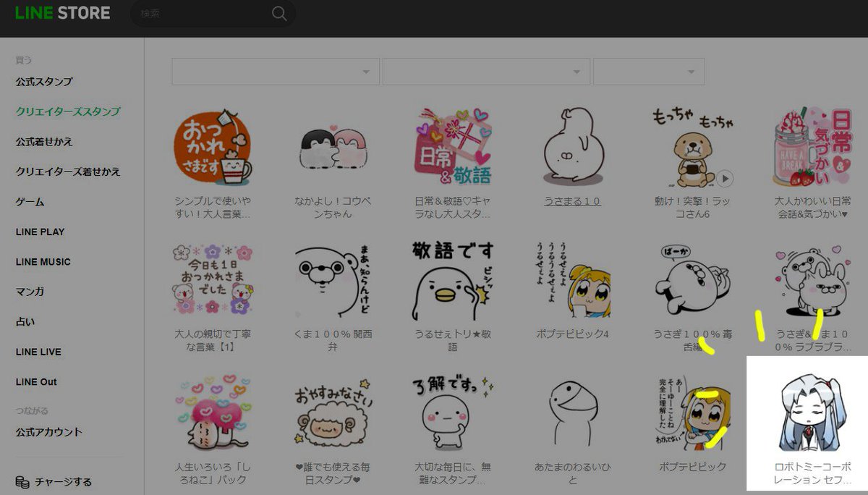The width and height of the screenshot is (868, 495).
Task: Open コウペンちゃん penguin sticker thumbnail
Action: tap(333, 149)
